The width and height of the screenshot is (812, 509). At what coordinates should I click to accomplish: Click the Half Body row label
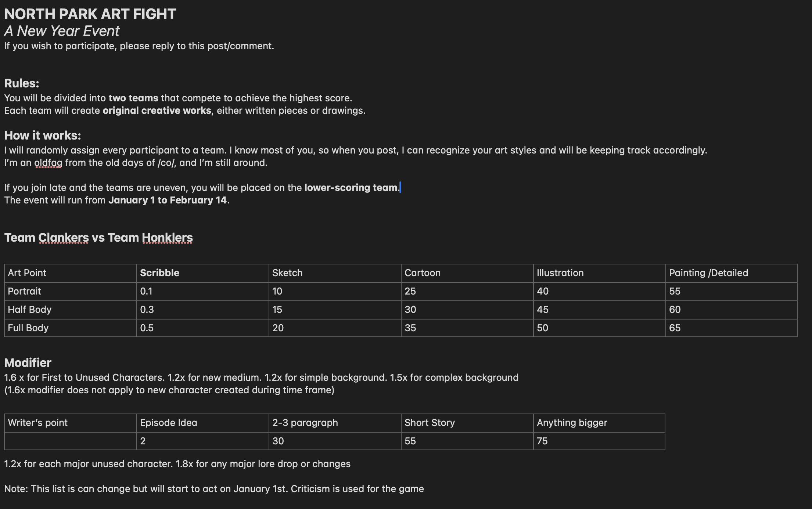(29, 310)
